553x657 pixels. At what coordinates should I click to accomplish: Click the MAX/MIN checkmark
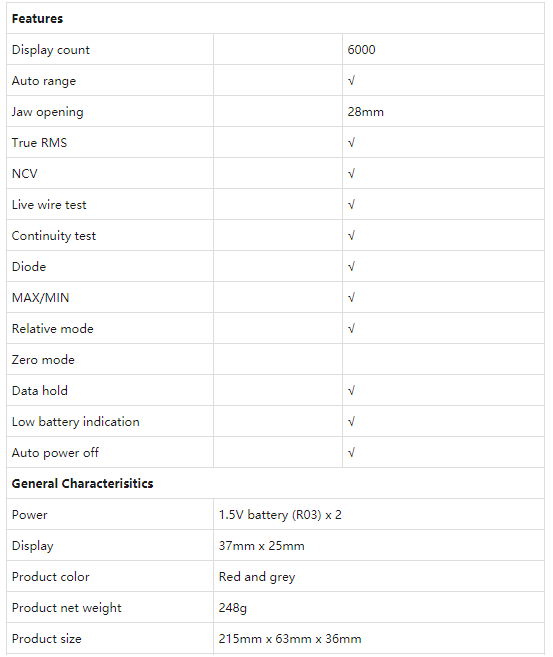351,297
